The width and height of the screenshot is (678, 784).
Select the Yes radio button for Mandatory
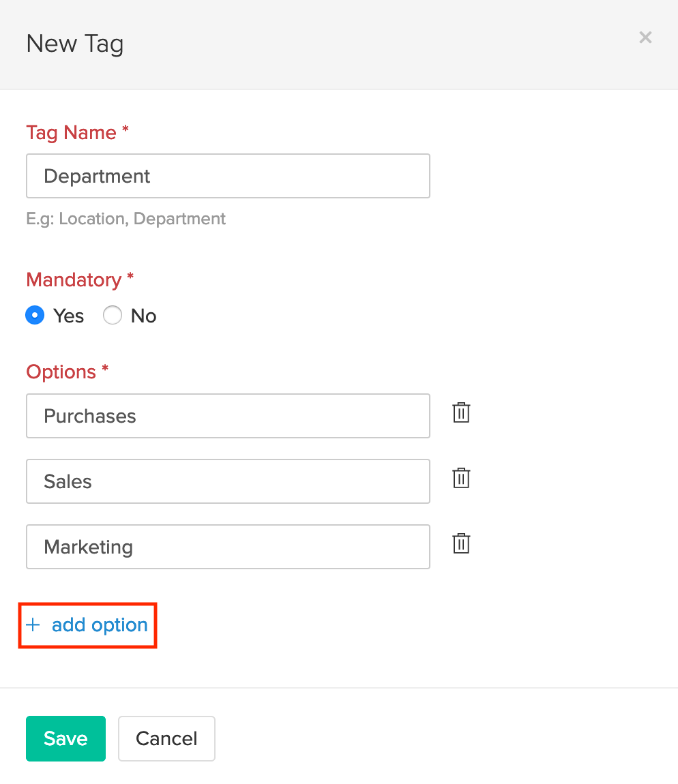click(x=35, y=316)
